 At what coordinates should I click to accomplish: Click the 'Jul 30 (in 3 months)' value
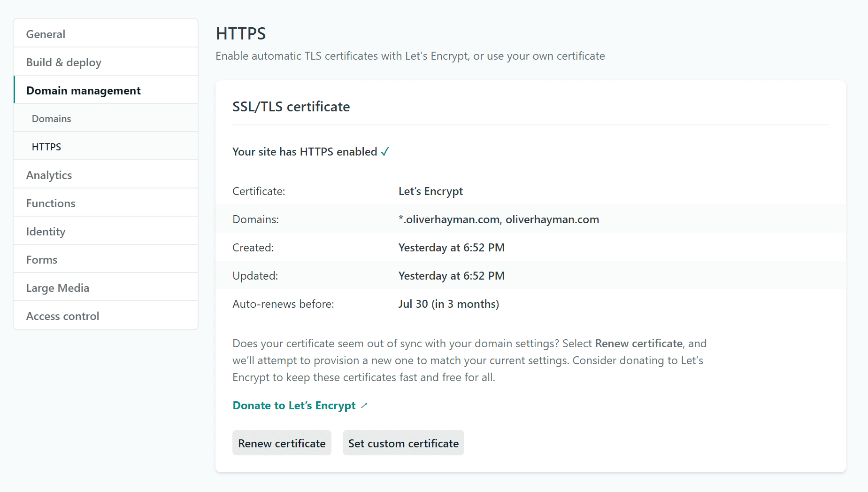449,304
